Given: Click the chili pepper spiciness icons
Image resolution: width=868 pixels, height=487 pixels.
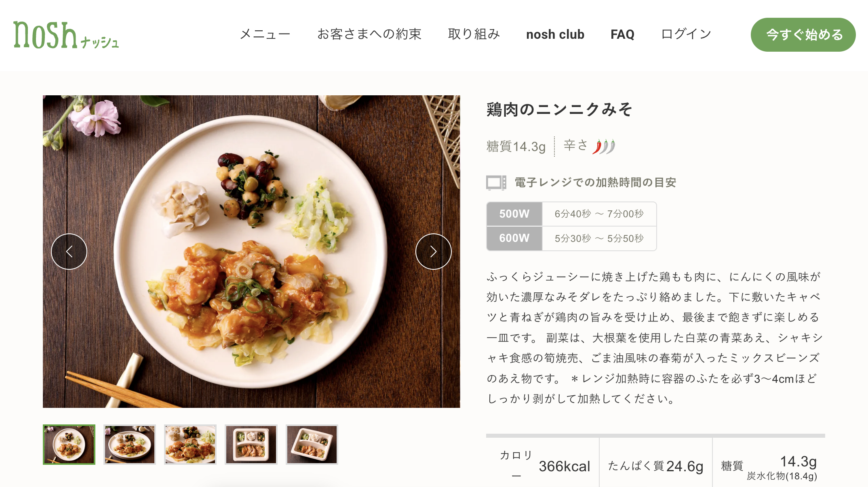Looking at the screenshot, I should click(604, 146).
